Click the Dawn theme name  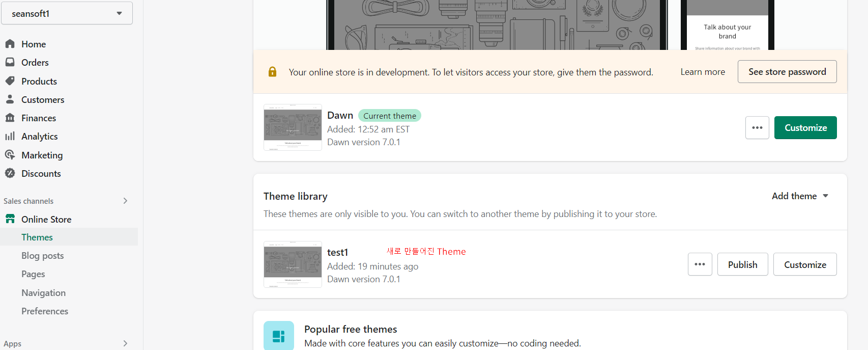[x=340, y=115]
